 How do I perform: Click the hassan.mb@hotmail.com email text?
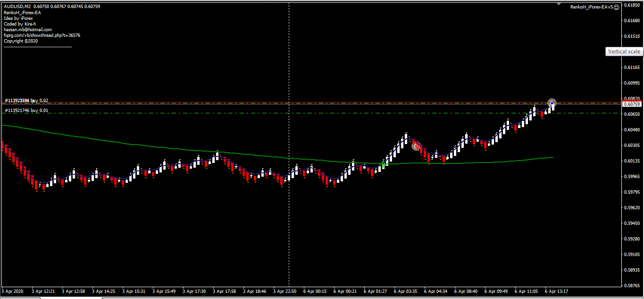pos(28,30)
